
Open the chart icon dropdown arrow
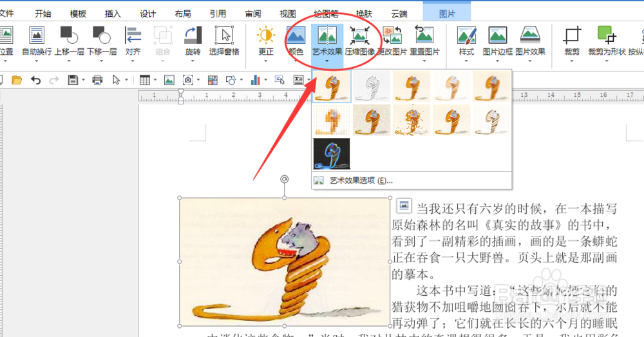click(266, 80)
